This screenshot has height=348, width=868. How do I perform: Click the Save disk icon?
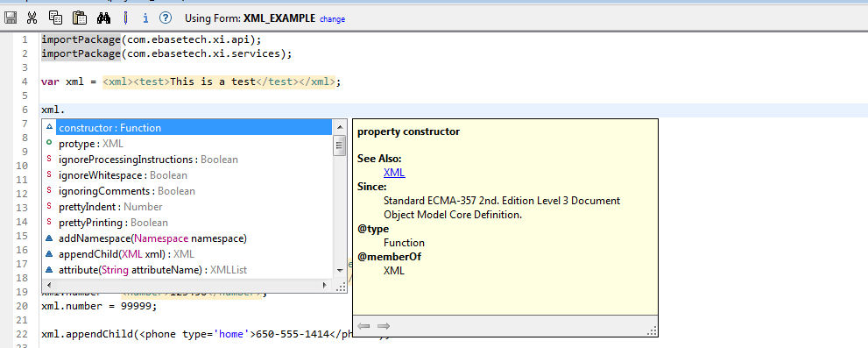point(10,18)
